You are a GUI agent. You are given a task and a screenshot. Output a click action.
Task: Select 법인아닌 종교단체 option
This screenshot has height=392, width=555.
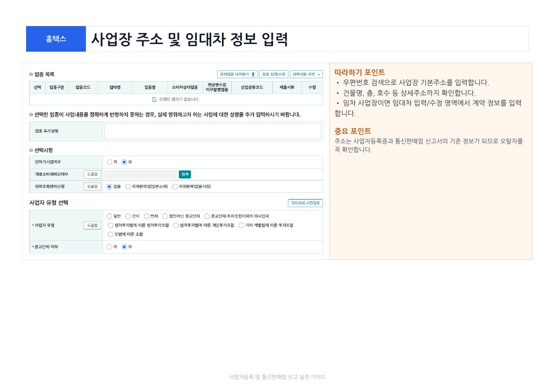point(165,216)
